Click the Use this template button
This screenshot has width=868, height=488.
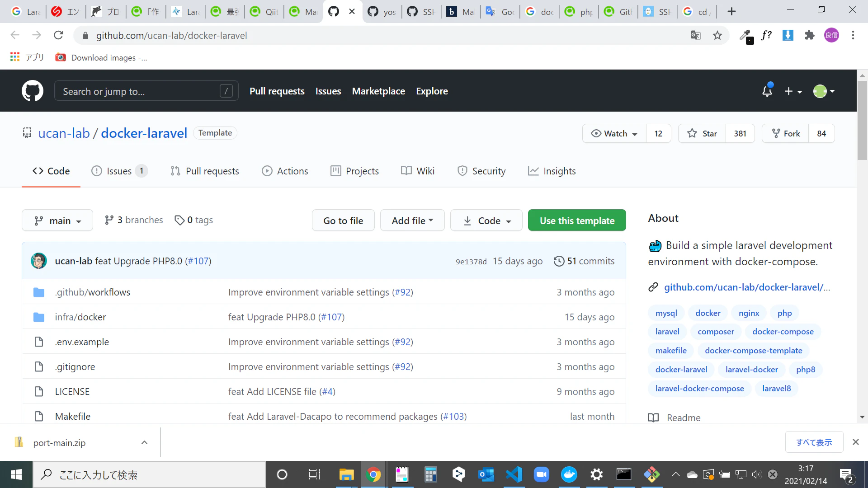[577, 221]
